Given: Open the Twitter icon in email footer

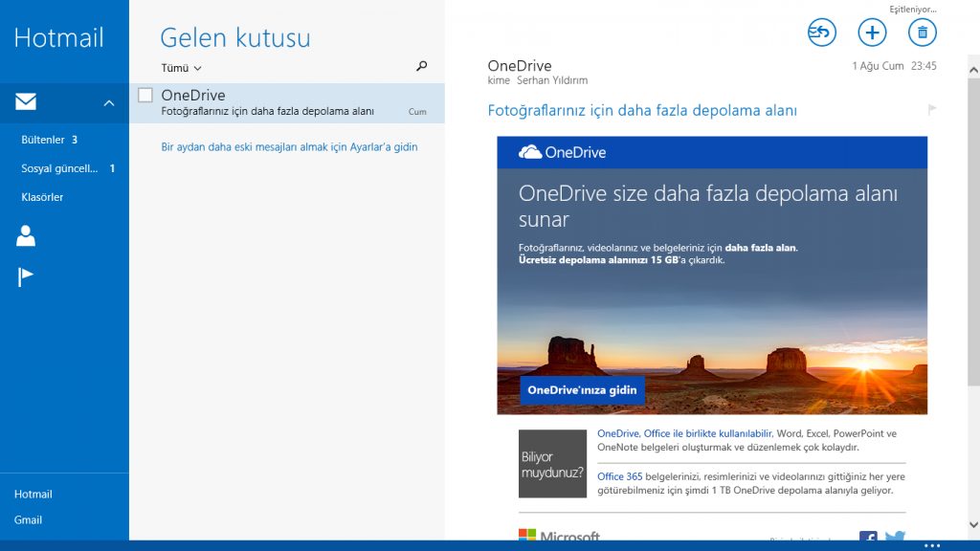Looking at the screenshot, I should click(895, 536).
